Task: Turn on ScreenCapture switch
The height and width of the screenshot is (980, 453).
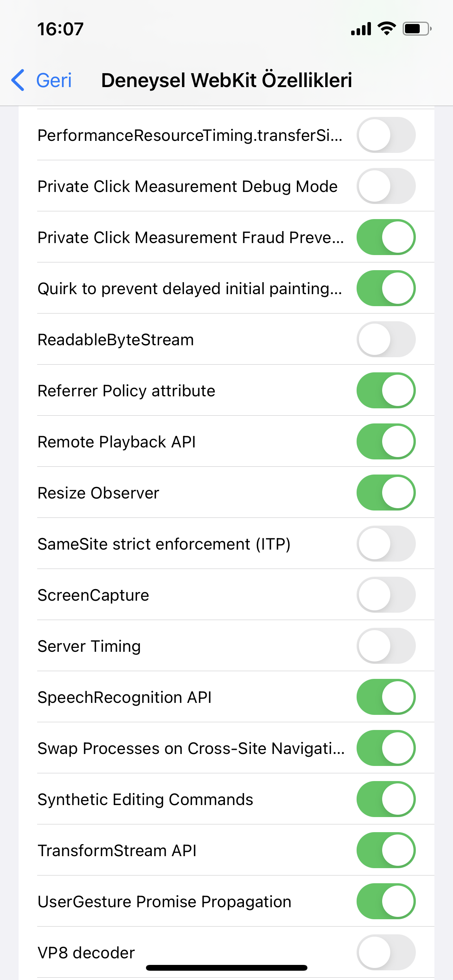Action: point(386,595)
